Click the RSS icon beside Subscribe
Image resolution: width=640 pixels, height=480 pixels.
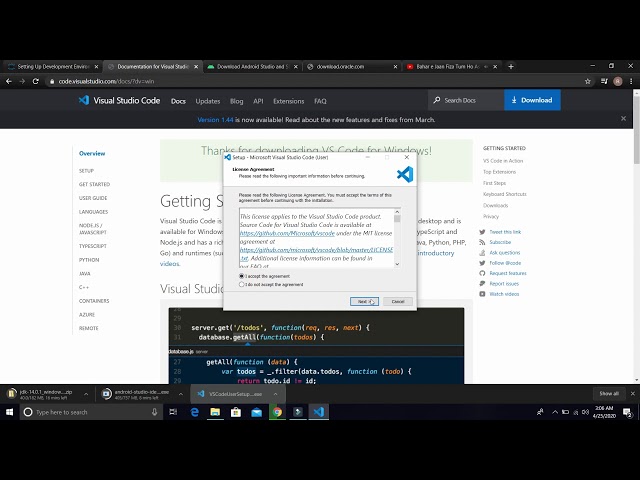pyautogui.click(x=482, y=242)
